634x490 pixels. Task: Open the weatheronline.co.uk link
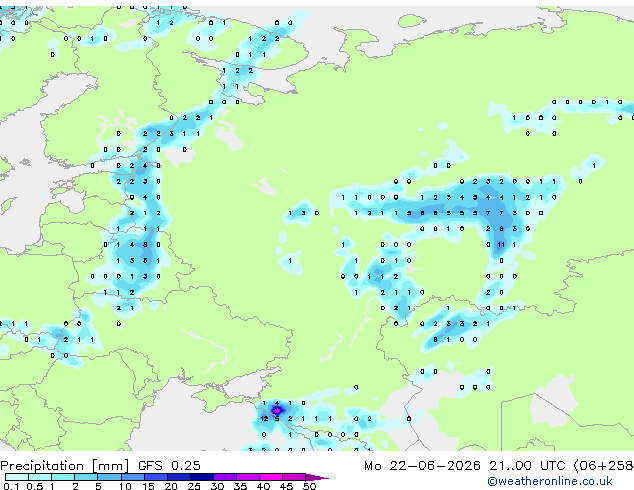coord(550,481)
